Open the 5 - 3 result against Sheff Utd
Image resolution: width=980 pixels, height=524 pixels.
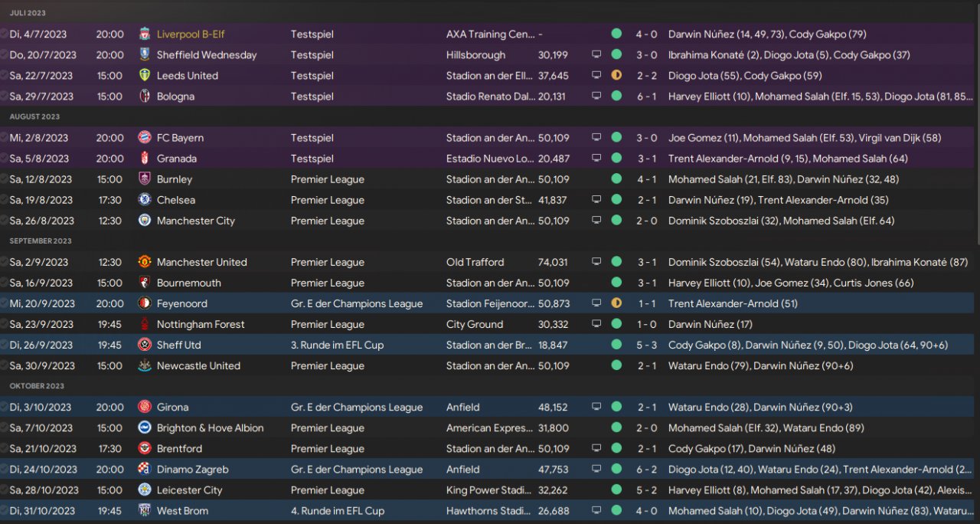point(646,345)
